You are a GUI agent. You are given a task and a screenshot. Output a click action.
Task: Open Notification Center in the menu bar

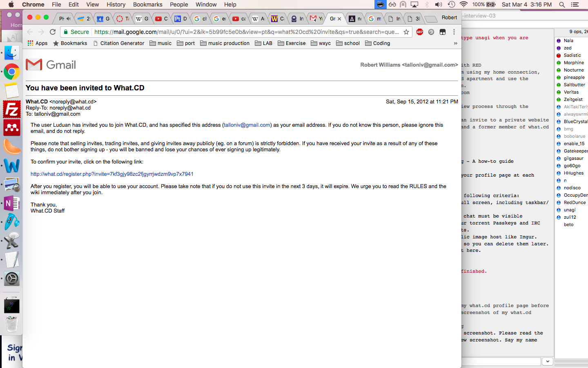575,4
